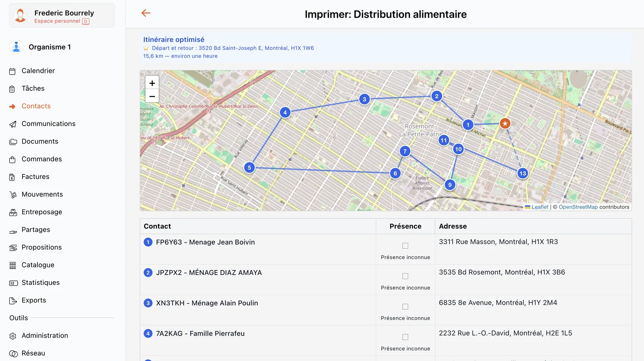Click map stop marker 5
The width and height of the screenshot is (644, 361).
(250, 168)
